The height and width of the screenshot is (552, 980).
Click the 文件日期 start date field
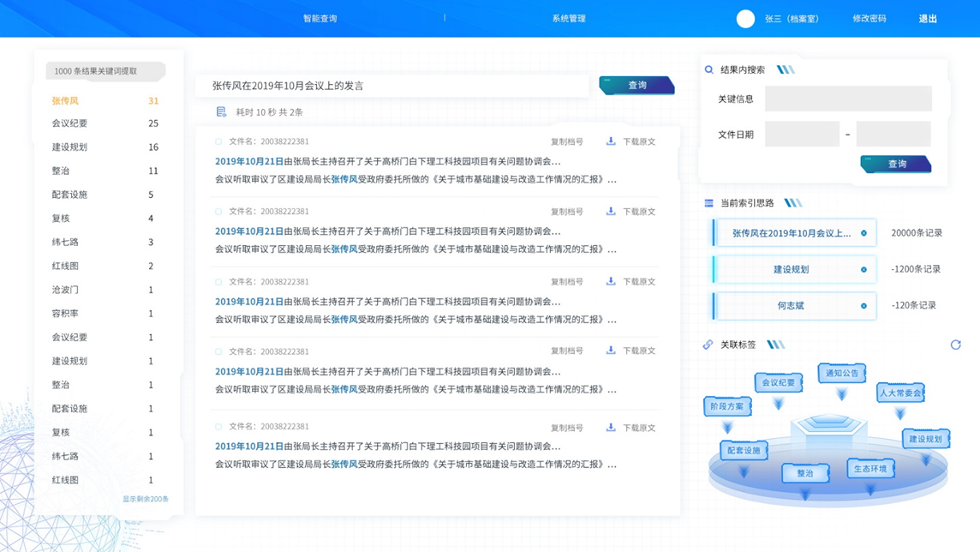(802, 134)
